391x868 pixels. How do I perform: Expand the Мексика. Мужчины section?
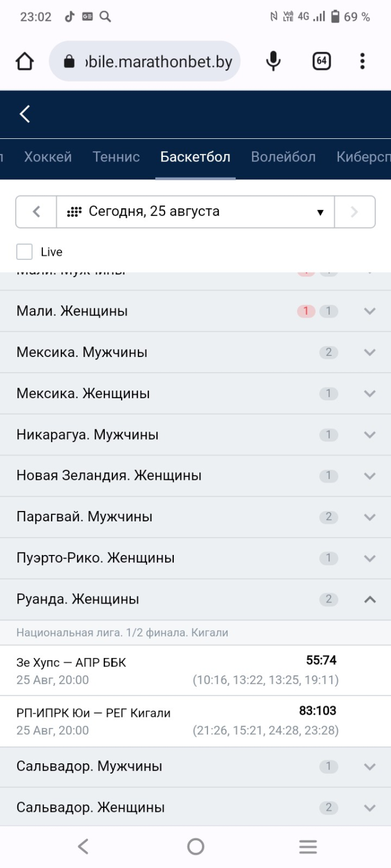[195, 352]
